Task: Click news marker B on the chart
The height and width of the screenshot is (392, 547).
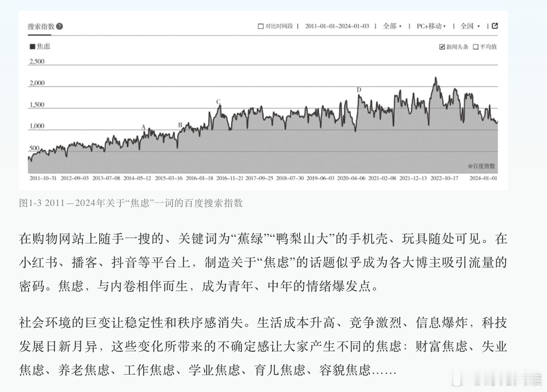Action: pyautogui.click(x=180, y=125)
